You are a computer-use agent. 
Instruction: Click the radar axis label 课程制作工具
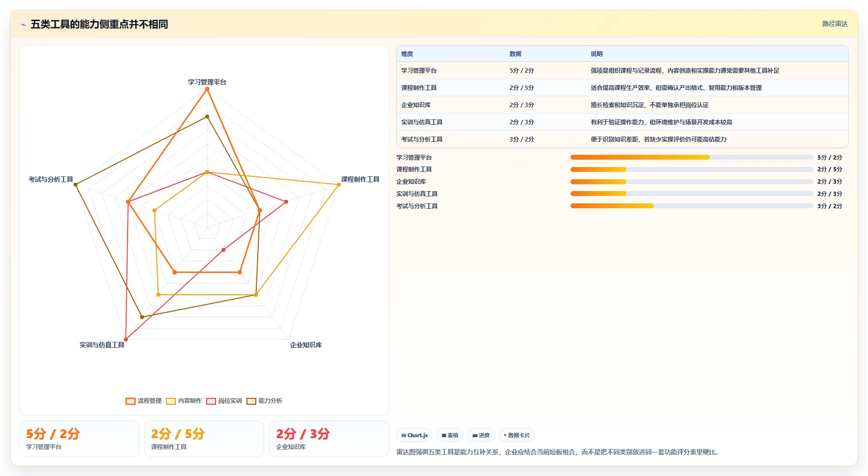(360, 179)
